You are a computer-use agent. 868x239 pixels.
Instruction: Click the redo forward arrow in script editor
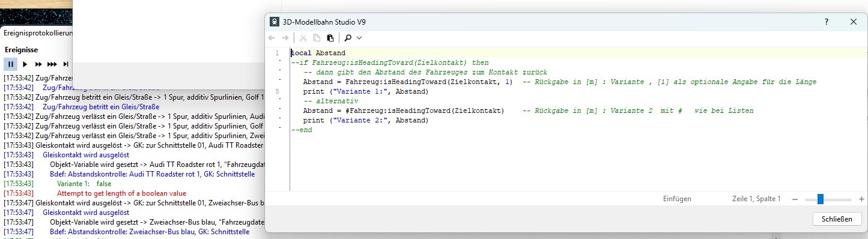[285, 38]
